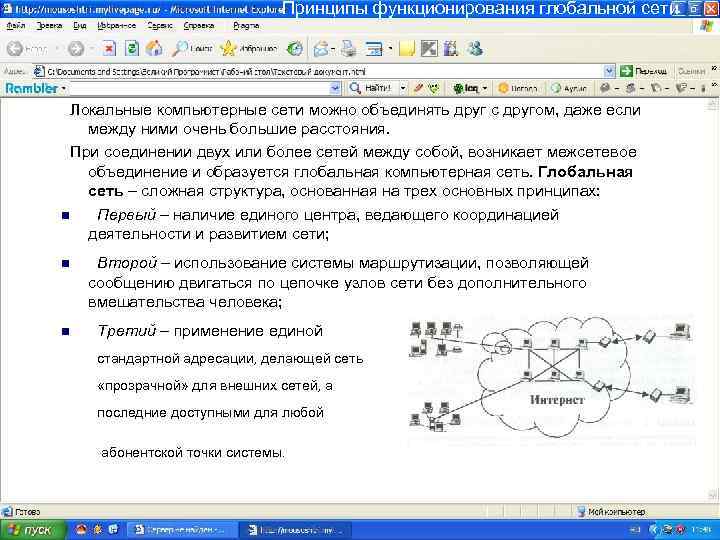
Task: Print the page with printer icon
Action: coord(349,49)
